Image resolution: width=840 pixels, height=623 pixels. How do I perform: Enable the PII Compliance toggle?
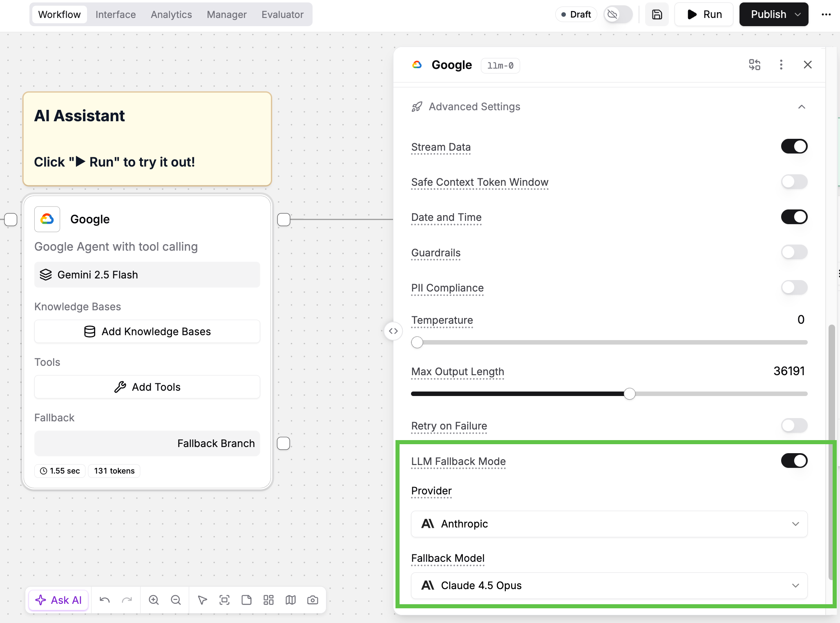coord(794,287)
